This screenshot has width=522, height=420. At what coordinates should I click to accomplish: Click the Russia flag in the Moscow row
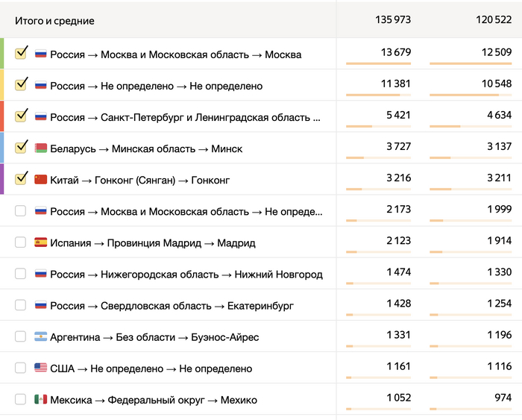[x=41, y=54]
